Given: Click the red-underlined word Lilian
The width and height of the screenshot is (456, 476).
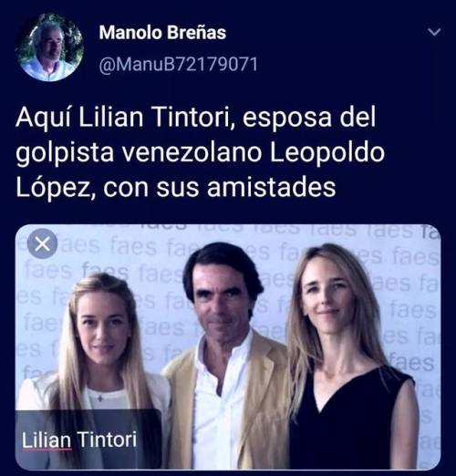Looking at the screenshot, I should pyautogui.click(x=47, y=440).
